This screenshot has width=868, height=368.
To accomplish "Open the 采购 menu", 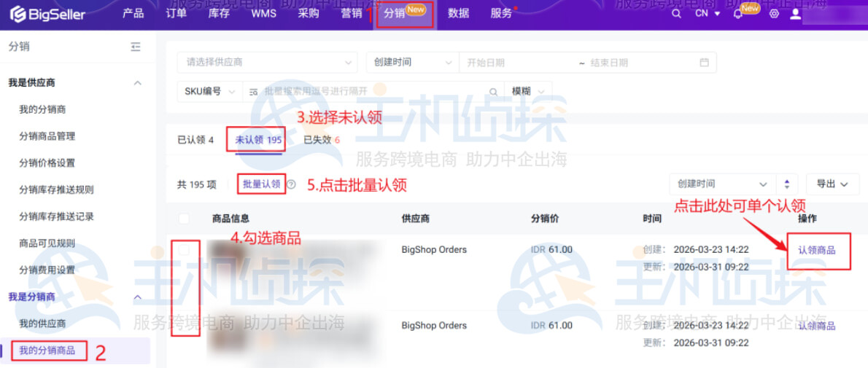I will [309, 14].
